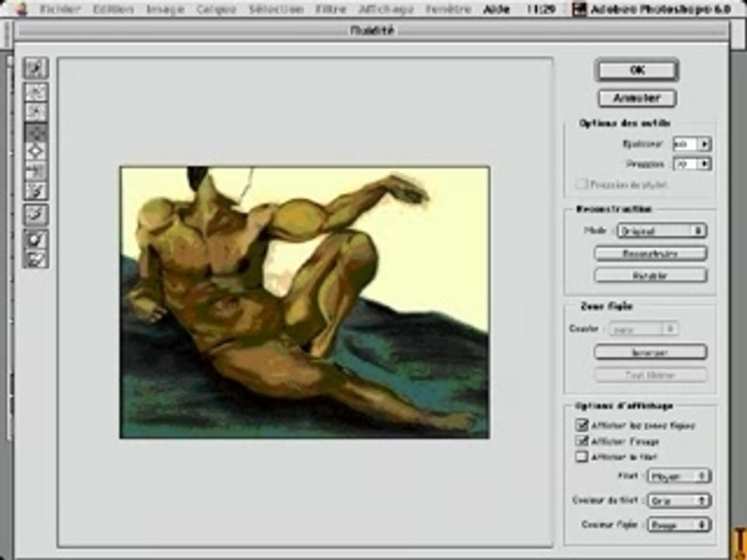Click the Rétablir button
The width and height of the screenshot is (747, 560).
pyautogui.click(x=651, y=275)
